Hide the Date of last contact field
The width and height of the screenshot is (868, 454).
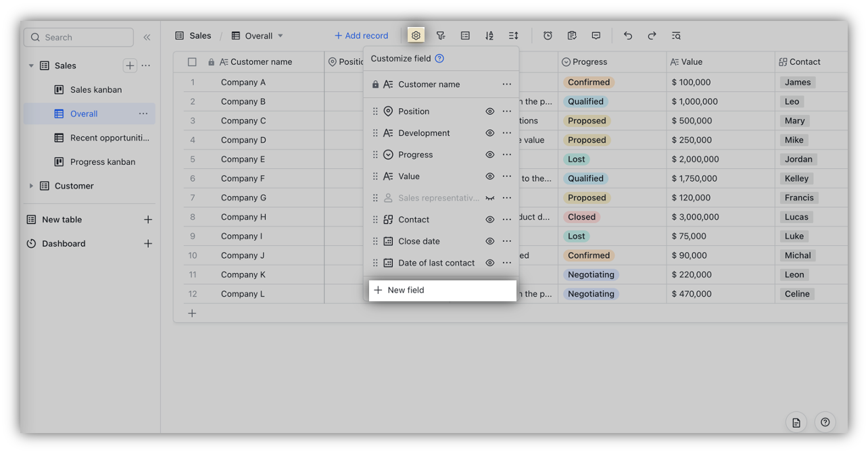coord(490,263)
